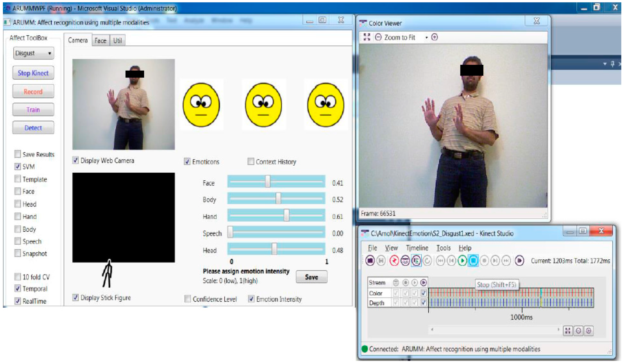Enable the Context History checkbox
Image resolution: width=624 pixels, height=364 pixels.
point(251,161)
